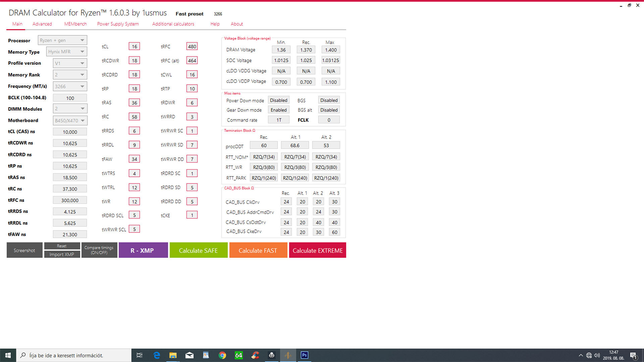Click the taskbar search magnifier icon
The image size is (644, 362).
tap(23, 355)
